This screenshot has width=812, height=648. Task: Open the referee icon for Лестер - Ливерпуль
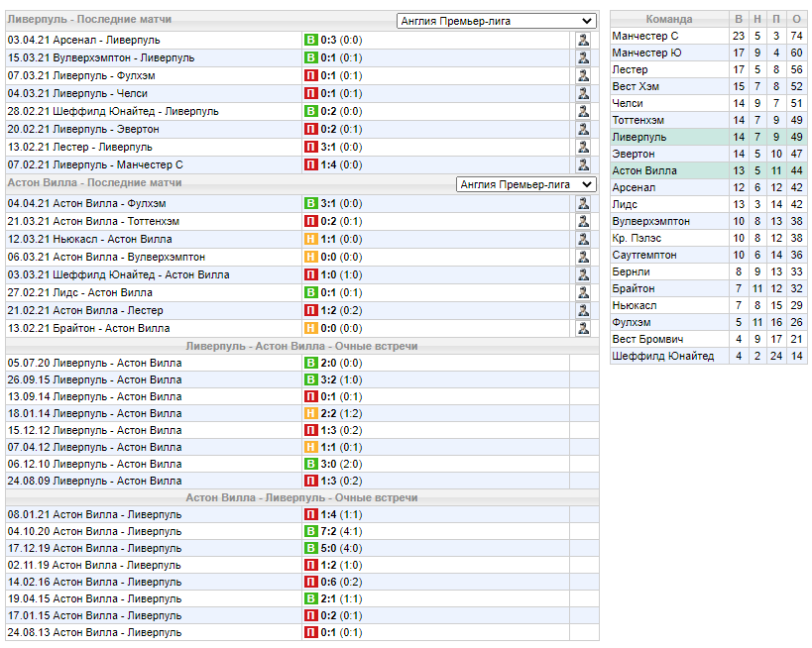point(583,147)
